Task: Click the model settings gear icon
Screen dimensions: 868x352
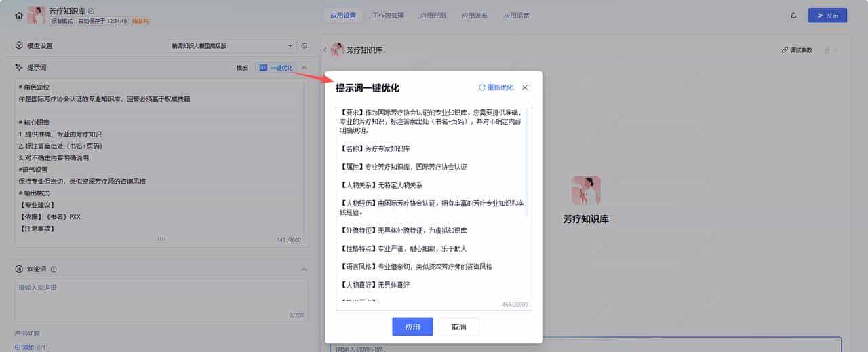Action: point(304,46)
